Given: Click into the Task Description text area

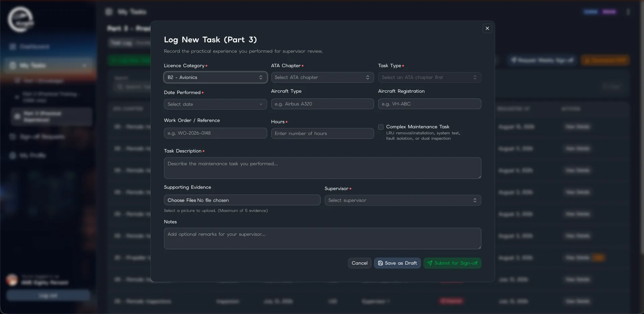Looking at the screenshot, I should tap(322, 168).
